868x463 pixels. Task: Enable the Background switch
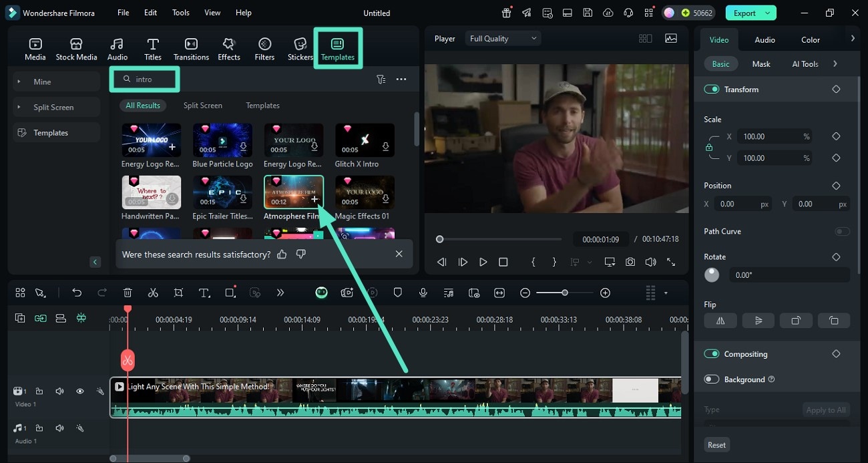tap(712, 379)
